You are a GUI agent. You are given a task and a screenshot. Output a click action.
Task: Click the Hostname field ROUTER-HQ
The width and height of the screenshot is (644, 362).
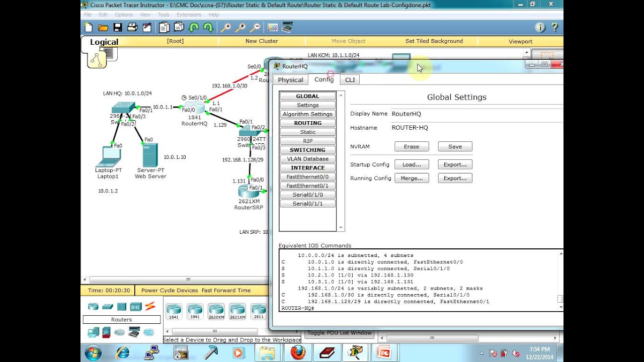[476, 128]
